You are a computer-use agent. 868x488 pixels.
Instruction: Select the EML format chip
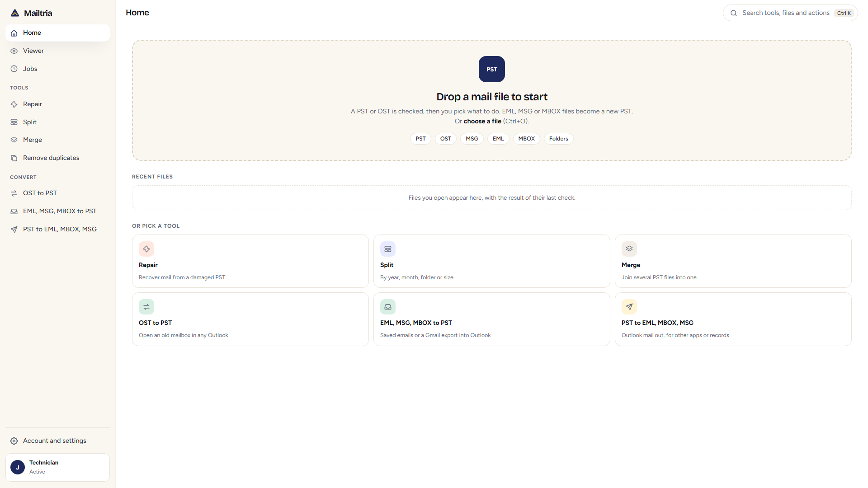[498, 139]
